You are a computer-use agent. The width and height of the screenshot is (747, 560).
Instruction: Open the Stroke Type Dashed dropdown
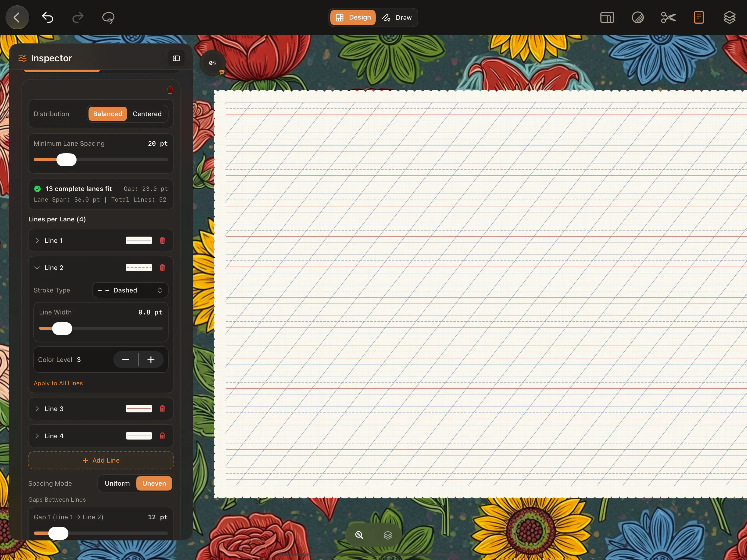[x=130, y=290]
